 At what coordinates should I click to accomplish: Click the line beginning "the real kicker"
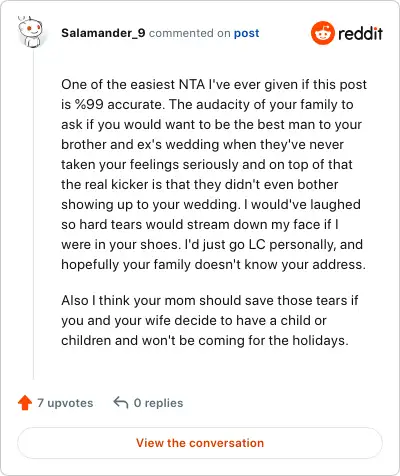(200, 184)
